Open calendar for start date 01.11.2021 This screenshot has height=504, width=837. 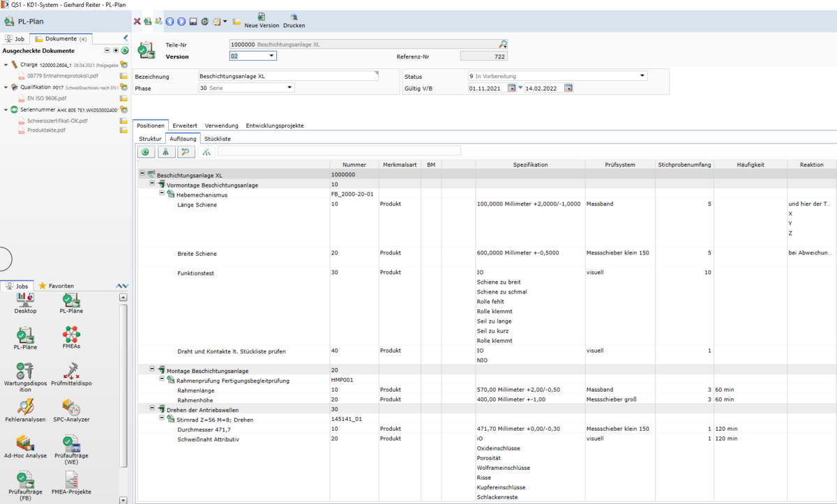[511, 88]
